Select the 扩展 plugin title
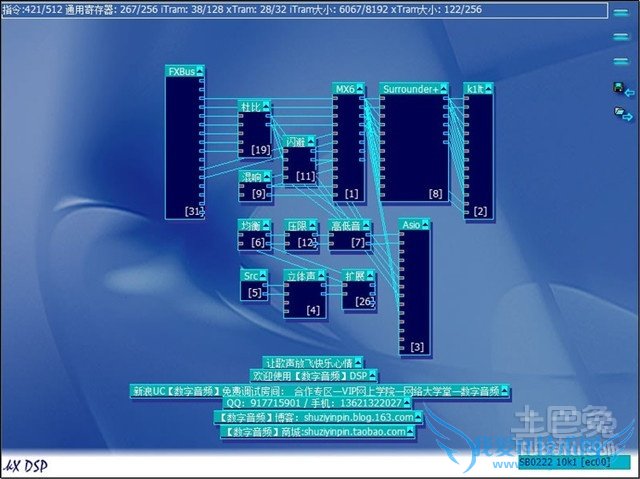This screenshot has width=640, height=479. tap(355, 276)
